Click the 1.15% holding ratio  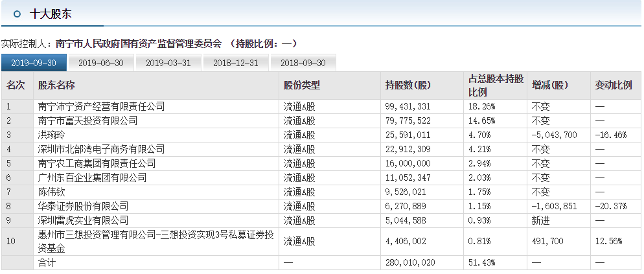click(479, 206)
